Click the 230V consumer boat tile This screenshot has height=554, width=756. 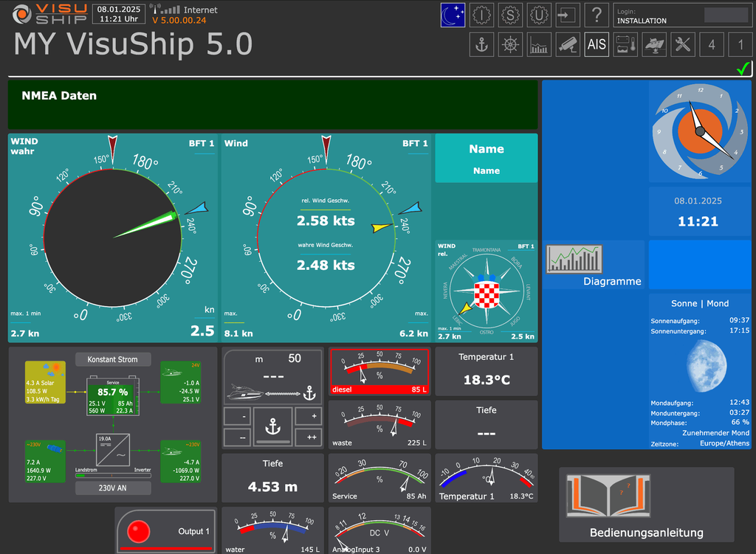[181, 462]
